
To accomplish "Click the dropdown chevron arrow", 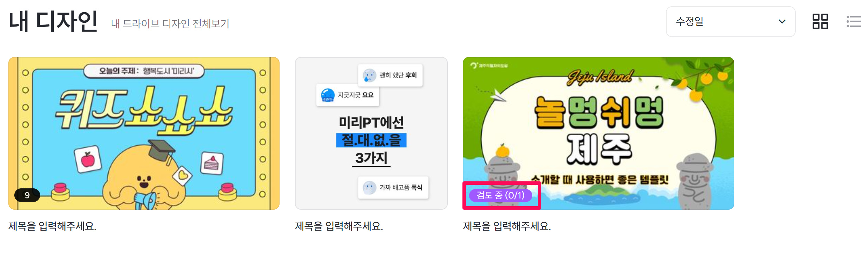I will [x=782, y=22].
